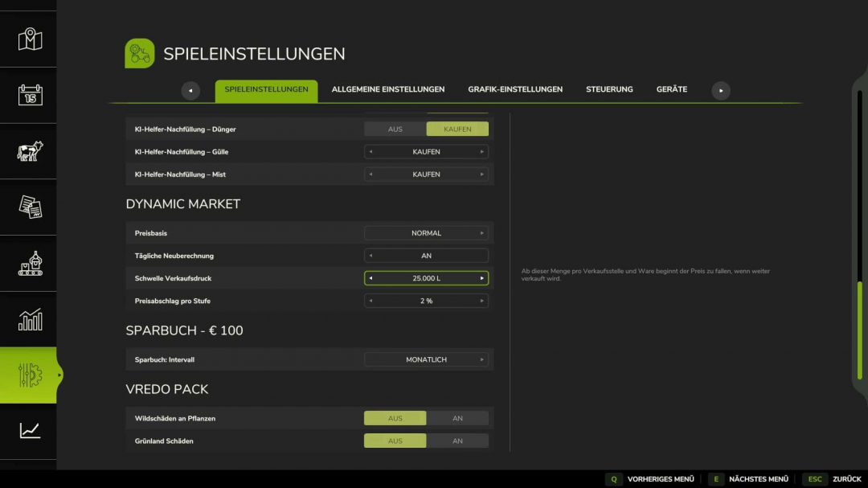Image resolution: width=868 pixels, height=488 pixels.
Task: Click left arrow of Tägliche Neuberechnung
Action: tap(371, 256)
